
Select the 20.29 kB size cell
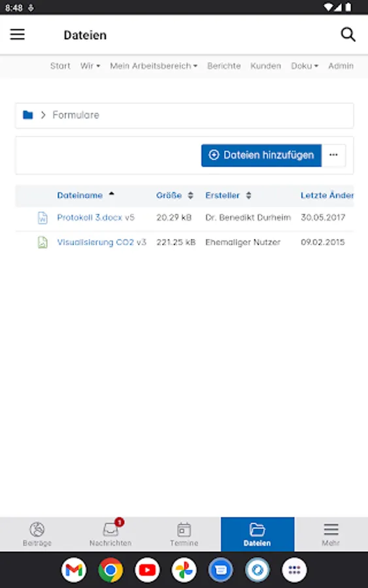(174, 218)
